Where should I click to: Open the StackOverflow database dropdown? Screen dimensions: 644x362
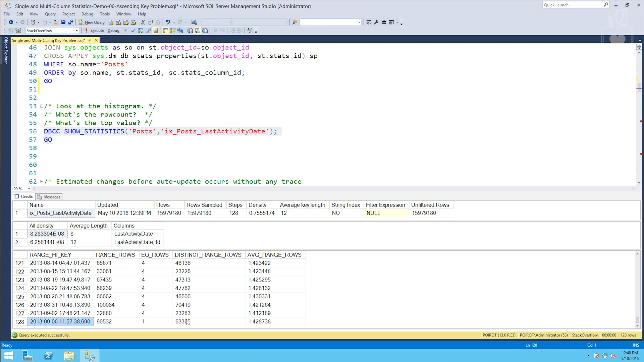point(76,31)
